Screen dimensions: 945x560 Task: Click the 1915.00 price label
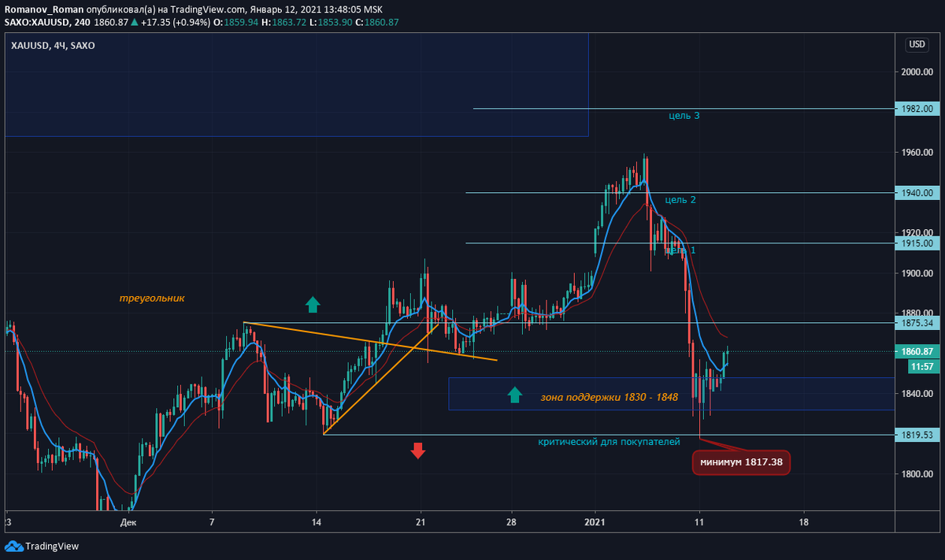click(917, 243)
